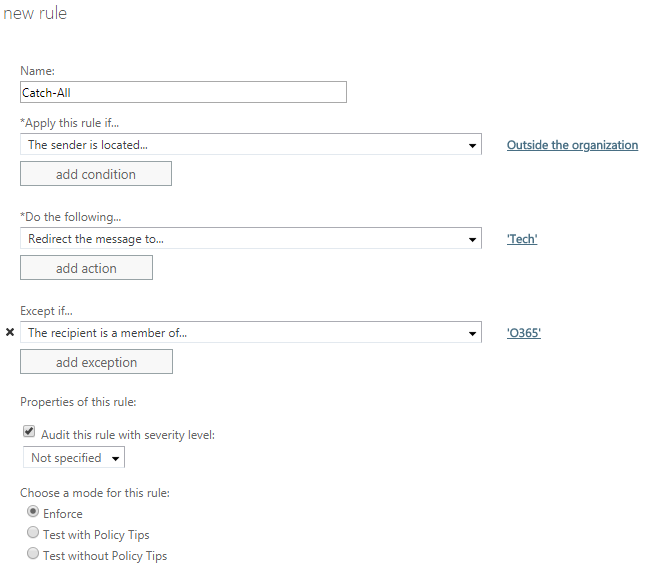The image size is (648, 574).
Task: Click the 'new rule' page heading
Action: pos(35,14)
